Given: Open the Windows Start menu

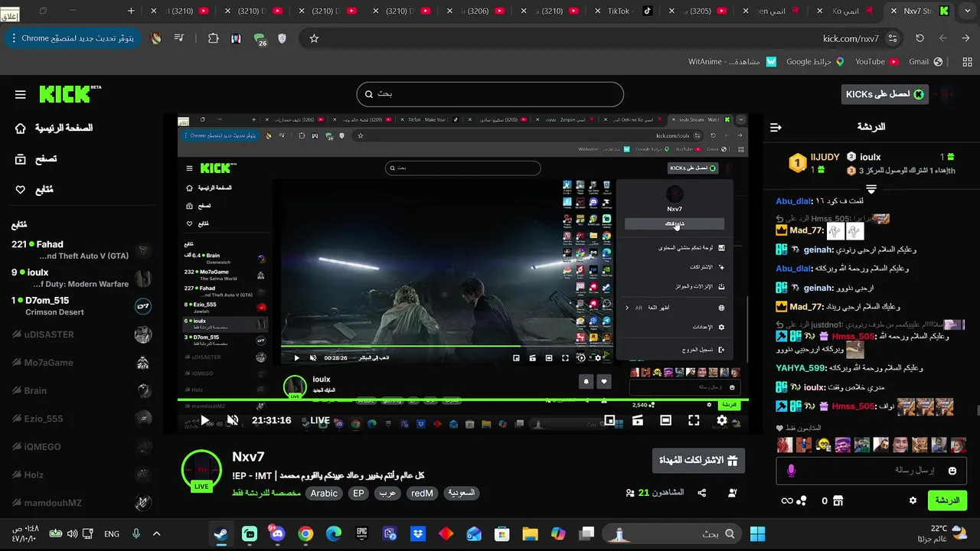Looking at the screenshot, I should click(757, 534).
